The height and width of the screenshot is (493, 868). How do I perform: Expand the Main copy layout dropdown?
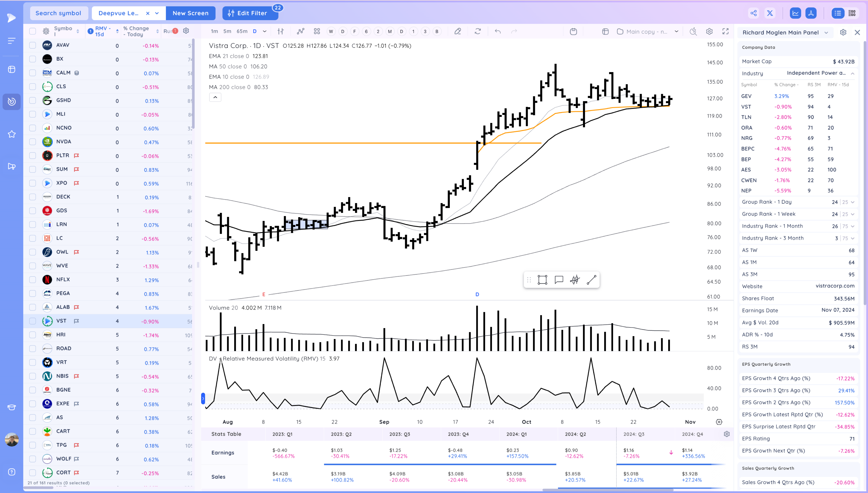tap(676, 31)
